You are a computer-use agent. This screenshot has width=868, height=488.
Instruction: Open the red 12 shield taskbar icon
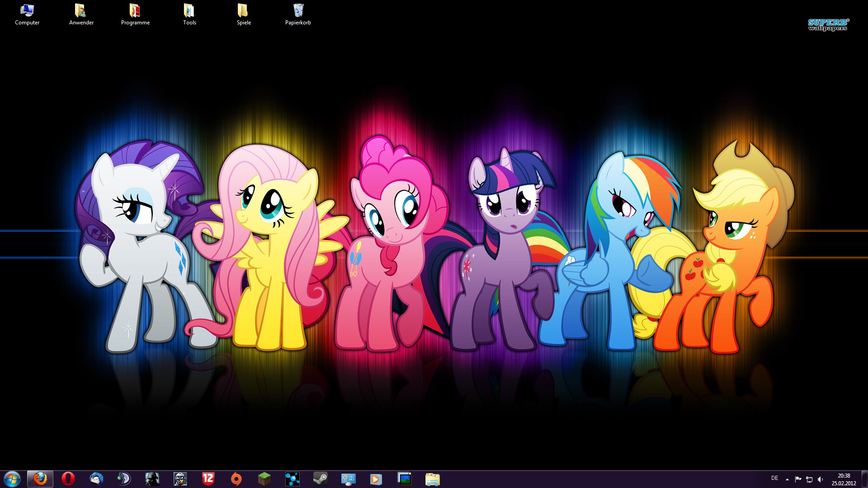coord(208,479)
